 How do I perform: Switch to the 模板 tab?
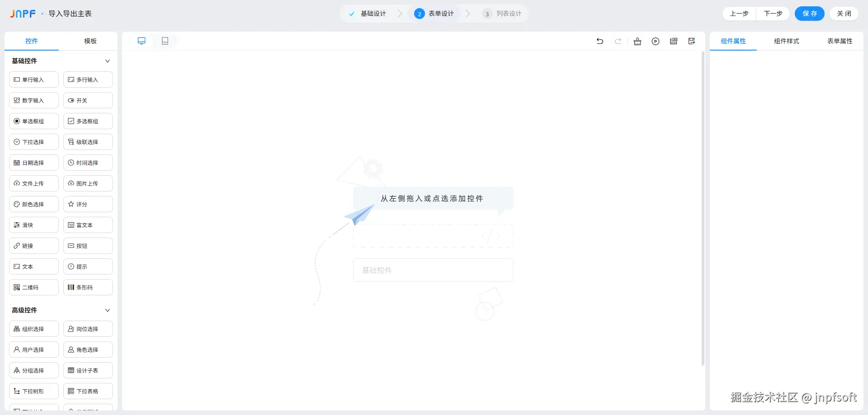pos(90,41)
